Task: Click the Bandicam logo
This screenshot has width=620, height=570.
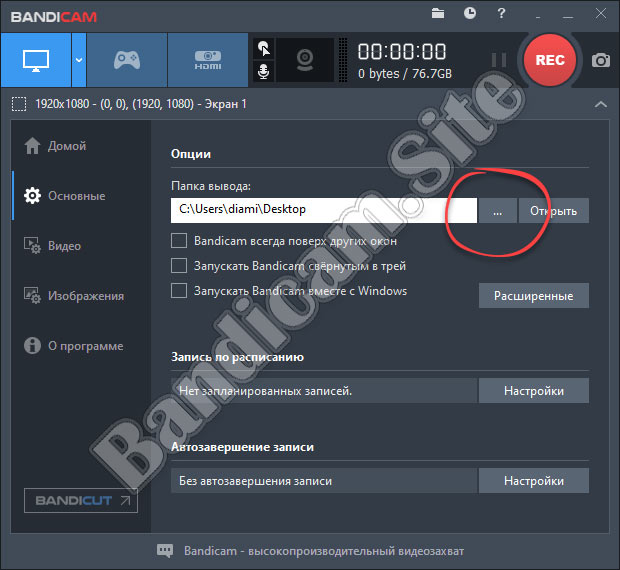Action: [x=54, y=17]
